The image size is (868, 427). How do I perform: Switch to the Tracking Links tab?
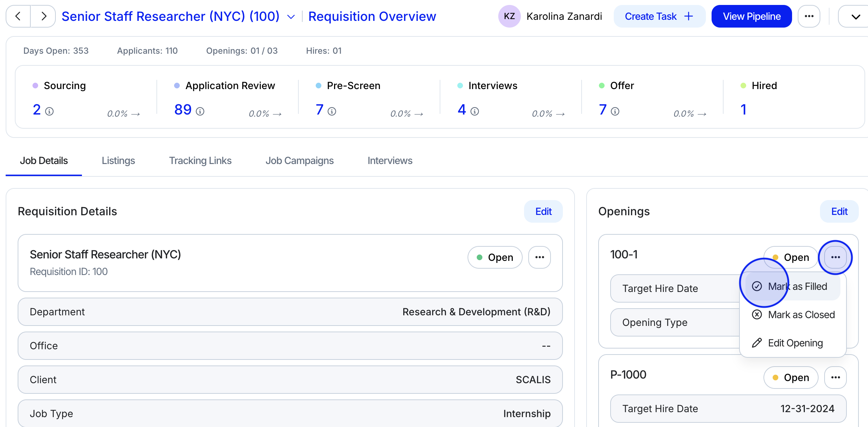point(200,161)
